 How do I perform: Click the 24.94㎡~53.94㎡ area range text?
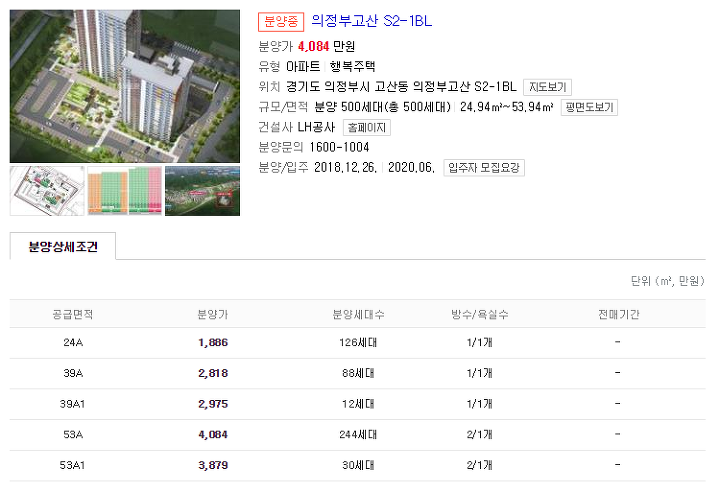[x=506, y=107]
